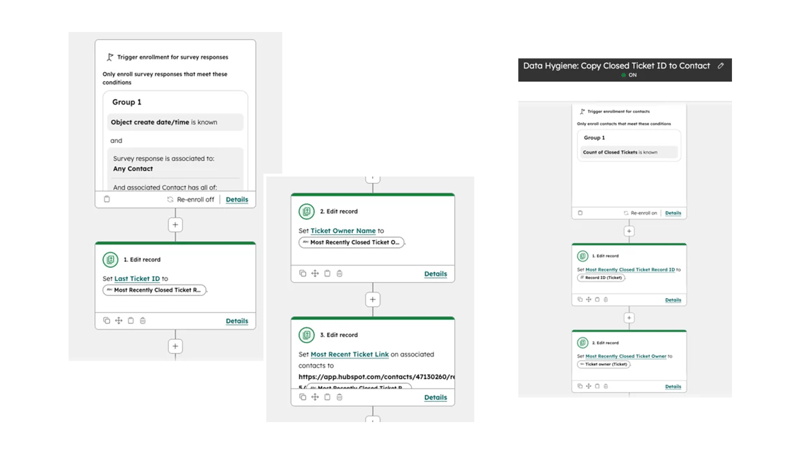Click plus between Record ID and Ticket Owner cards
This screenshot has height=457, width=800.
click(629, 318)
